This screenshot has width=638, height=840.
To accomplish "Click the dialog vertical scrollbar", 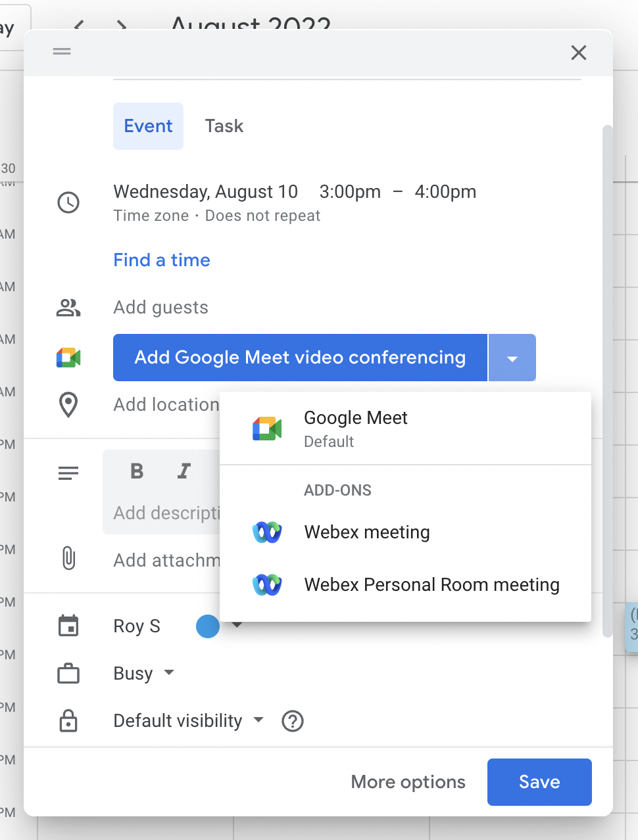I will 608,381.
